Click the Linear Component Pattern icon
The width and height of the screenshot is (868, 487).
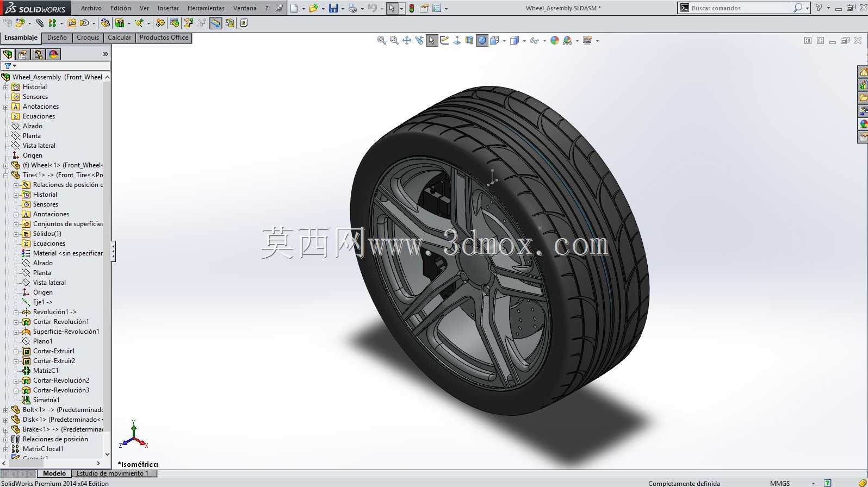pyautogui.click(x=52, y=23)
